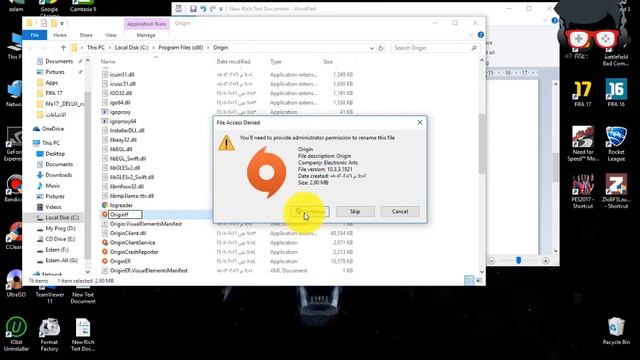Viewport: 640px width, 360px height.
Task: Select the Apps folder in navigation pane
Action: 51,82
